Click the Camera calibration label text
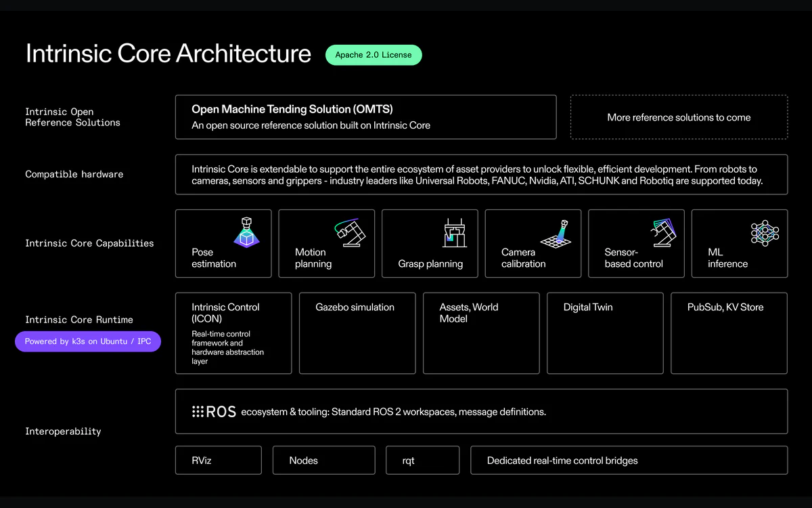The image size is (812, 508). [x=523, y=258]
